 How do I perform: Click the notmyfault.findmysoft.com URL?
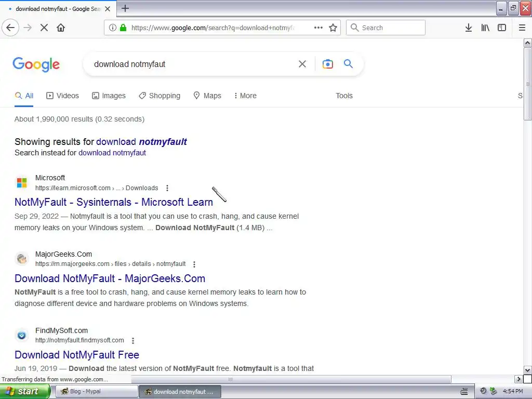(79, 340)
